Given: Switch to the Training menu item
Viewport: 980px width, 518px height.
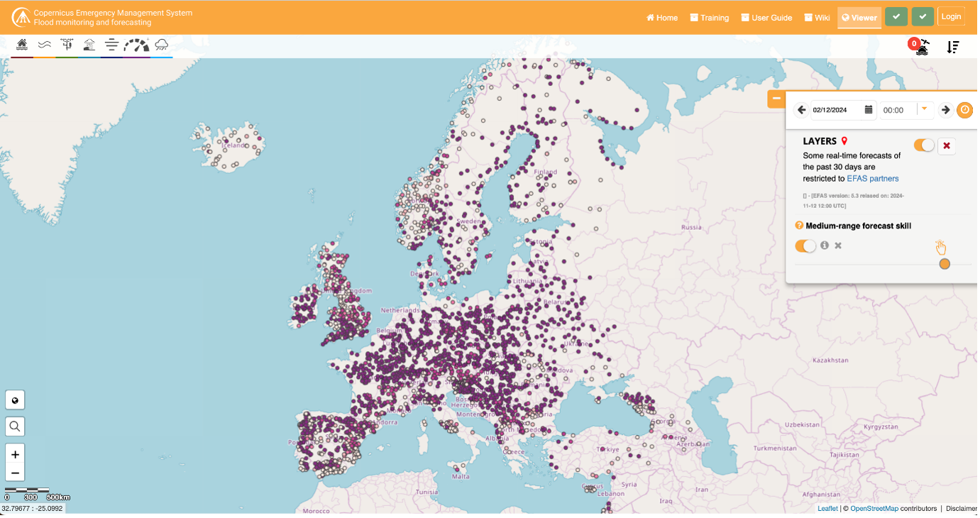Looking at the screenshot, I should (709, 17).
